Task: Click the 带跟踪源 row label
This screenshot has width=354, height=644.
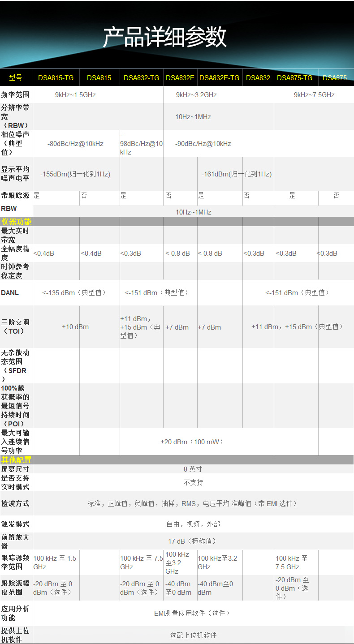Action: [x=15, y=196]
